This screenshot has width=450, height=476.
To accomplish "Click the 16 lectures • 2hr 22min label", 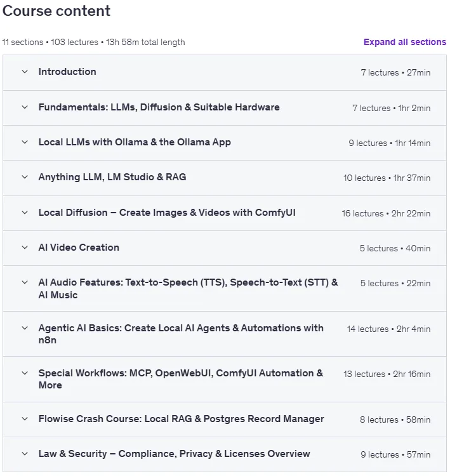I will coord(386,213).
